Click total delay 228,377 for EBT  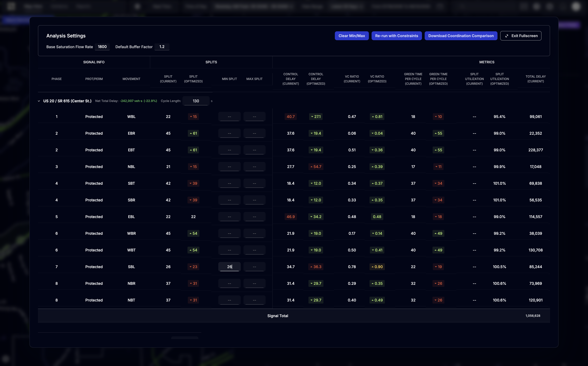[x=536, y=150]
